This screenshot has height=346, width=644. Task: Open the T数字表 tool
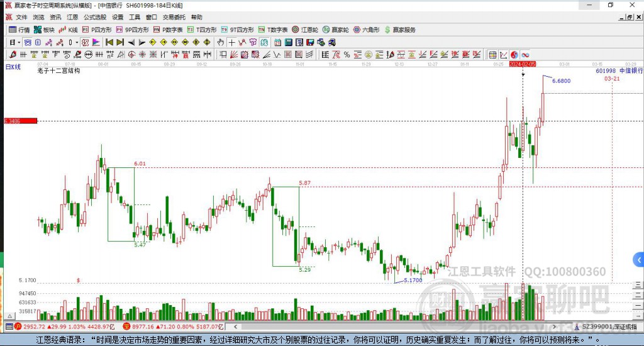[273, 30]
